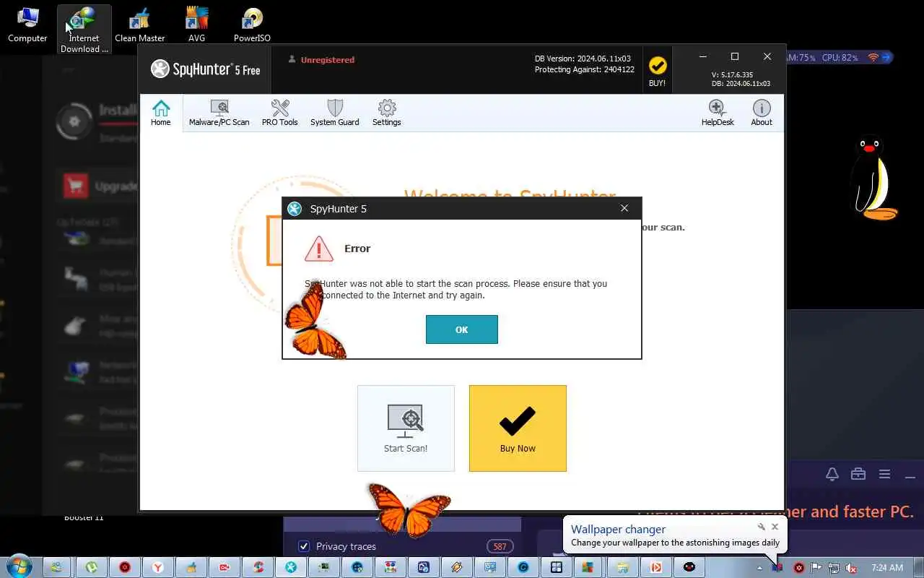Open the Home tab in SpyHunter
Screen dimensions: 924x578
point(161,113)
